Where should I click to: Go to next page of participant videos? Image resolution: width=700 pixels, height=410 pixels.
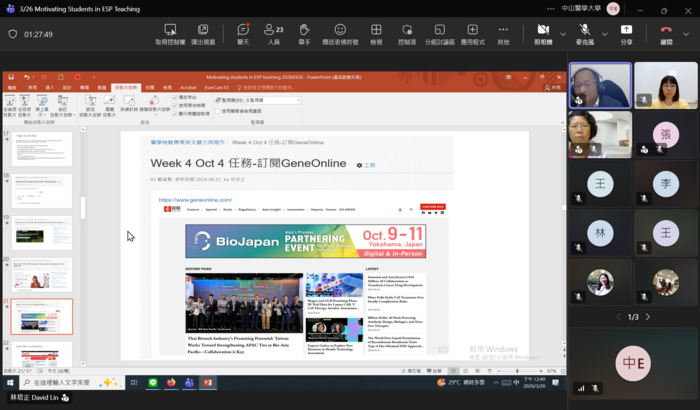[647, 317]
